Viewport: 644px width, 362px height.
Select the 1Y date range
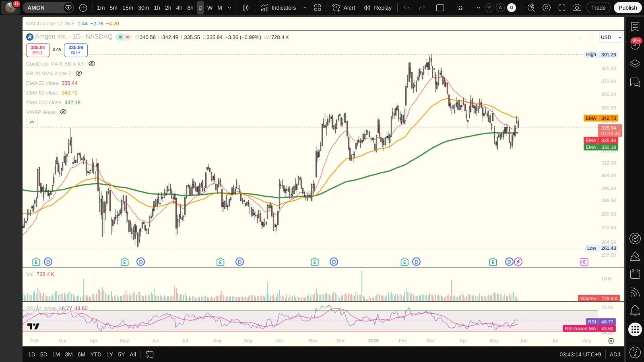[x=109, y=354]
